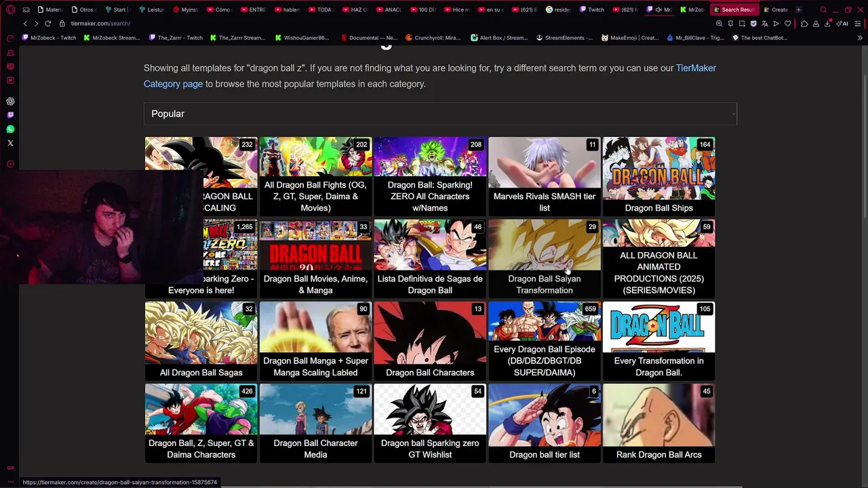
Task: Open Lista Definitiva de Sagas de Dragon Ball
Action: click(430, 259)
